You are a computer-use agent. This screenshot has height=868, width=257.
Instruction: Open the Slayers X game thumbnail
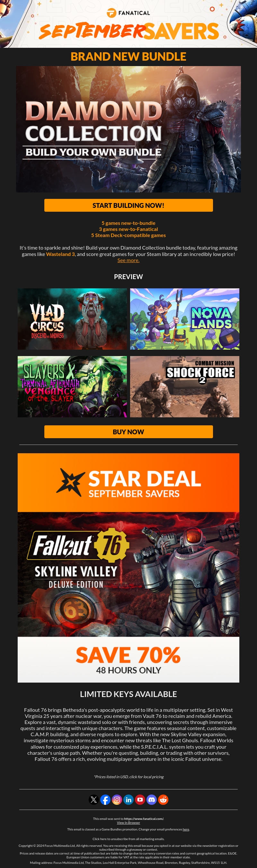(72, 387)
